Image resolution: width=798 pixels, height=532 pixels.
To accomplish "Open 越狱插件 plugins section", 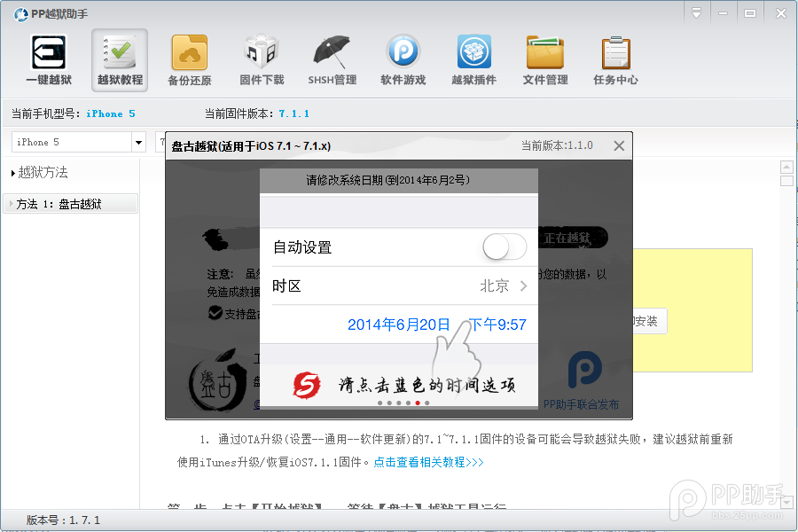I will [473, 58].
